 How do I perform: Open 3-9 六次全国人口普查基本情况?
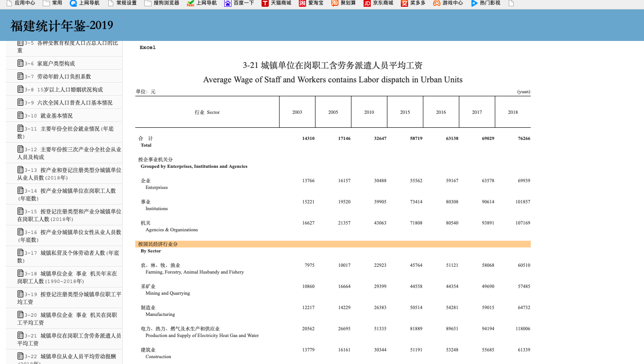click(x=69, y=103)
